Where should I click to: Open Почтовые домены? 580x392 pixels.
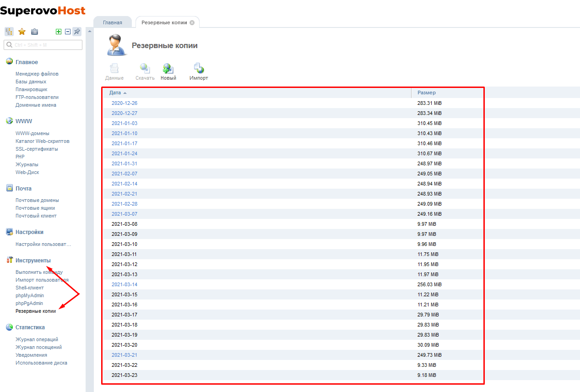tap(37, 200)
